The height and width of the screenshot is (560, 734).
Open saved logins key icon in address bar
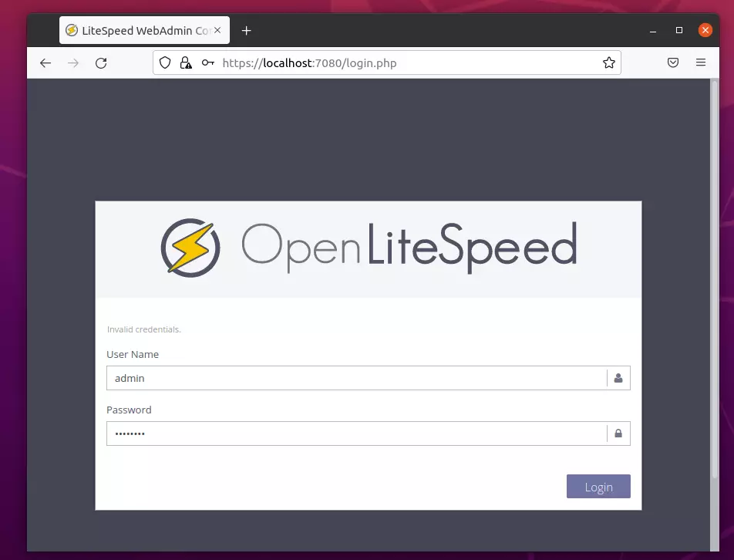click(208, 62)
